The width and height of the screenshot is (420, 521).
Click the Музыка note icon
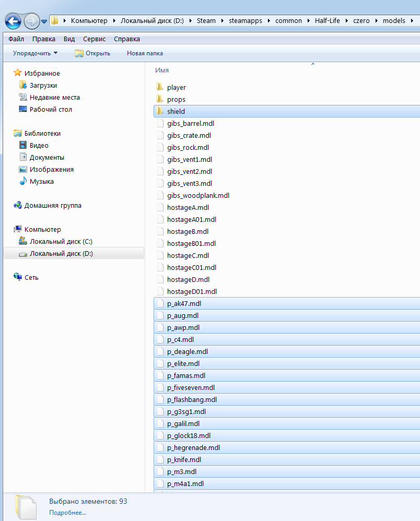[23, 181]
